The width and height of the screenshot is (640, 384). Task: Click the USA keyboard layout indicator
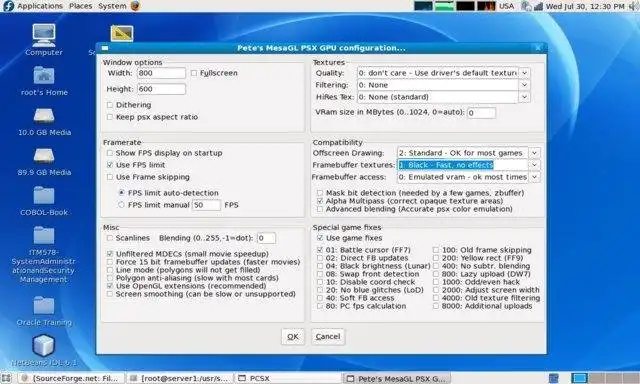point(507,6)
